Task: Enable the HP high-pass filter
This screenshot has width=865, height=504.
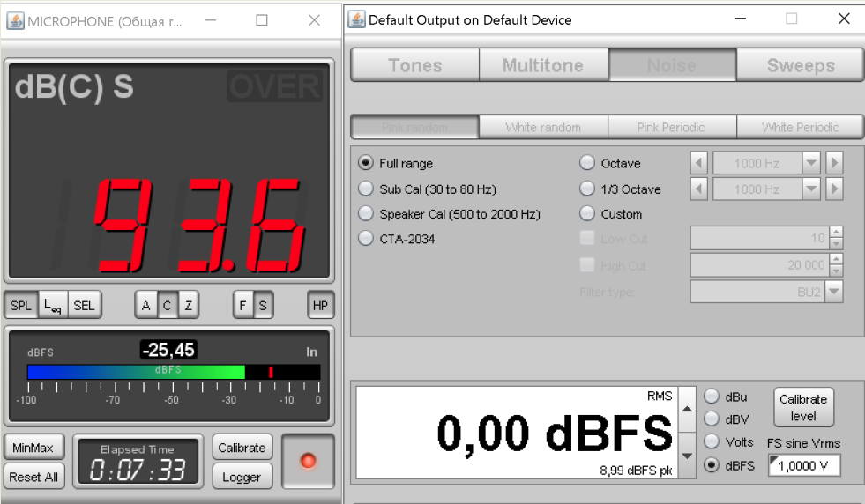Action: pyautogui.click(x=320, y=306)
